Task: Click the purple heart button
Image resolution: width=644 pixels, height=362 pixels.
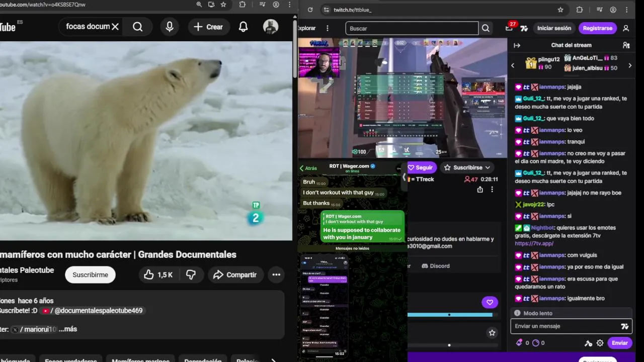Action: coord(490,302)
